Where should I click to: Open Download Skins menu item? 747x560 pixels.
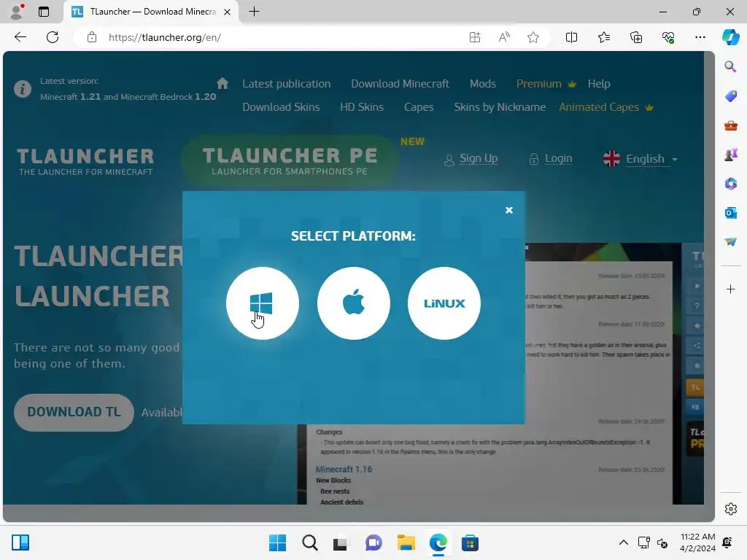point(281,107)
